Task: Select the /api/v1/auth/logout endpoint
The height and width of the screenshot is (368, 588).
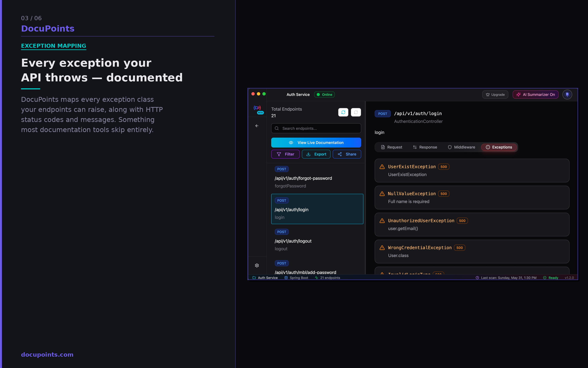Action: click(x=317, y=240)
